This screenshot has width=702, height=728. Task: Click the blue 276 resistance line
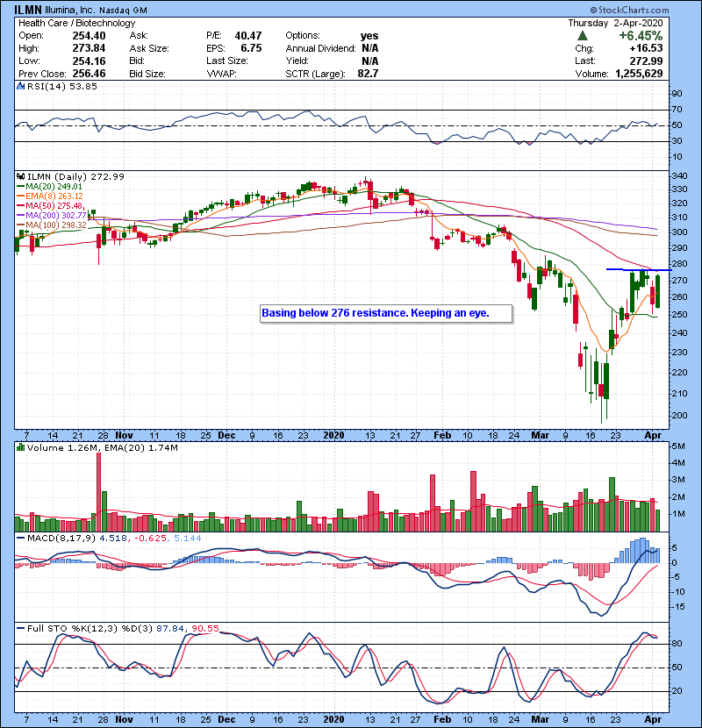pyautogui.click(x=639, y=270)
